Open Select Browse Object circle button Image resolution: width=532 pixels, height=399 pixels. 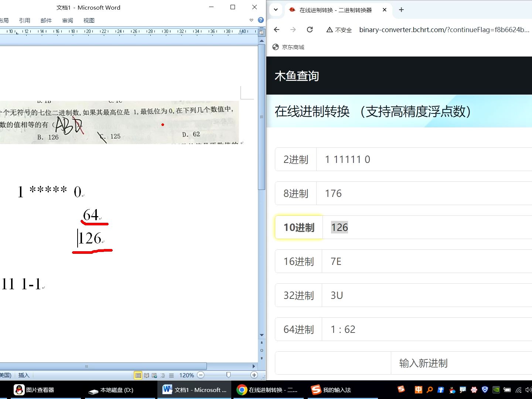click(262, 350)
